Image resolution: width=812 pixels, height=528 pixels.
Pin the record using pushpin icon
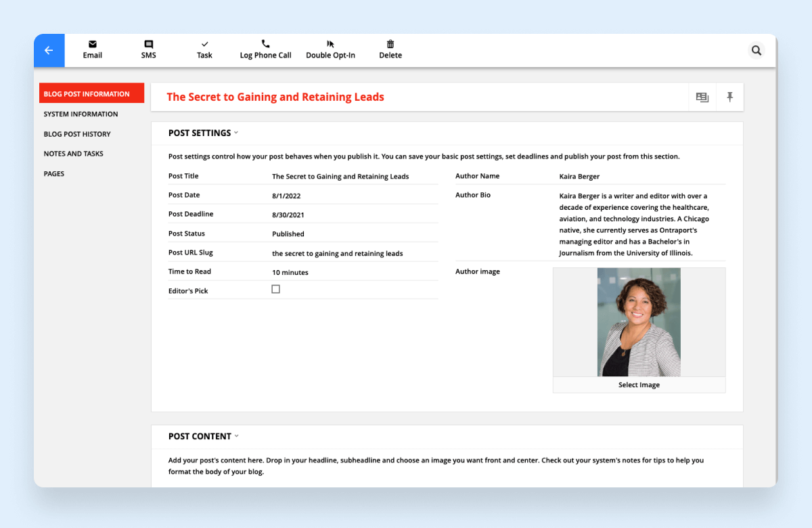tap(730, 97)
